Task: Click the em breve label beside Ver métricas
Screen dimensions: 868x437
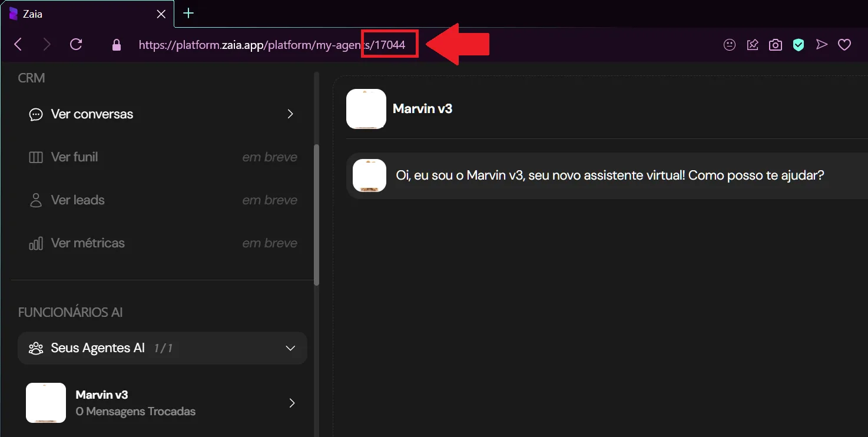Action: click(x=270, y=243)
